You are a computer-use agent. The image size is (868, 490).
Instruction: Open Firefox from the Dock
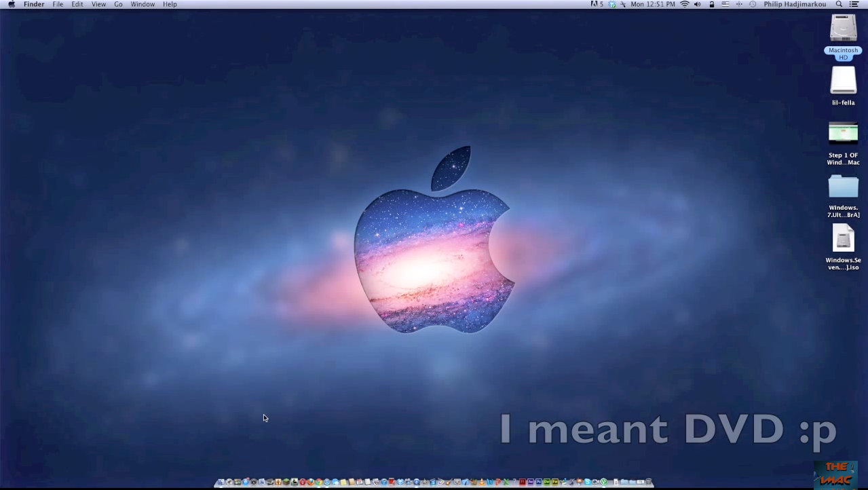[311, 482]
